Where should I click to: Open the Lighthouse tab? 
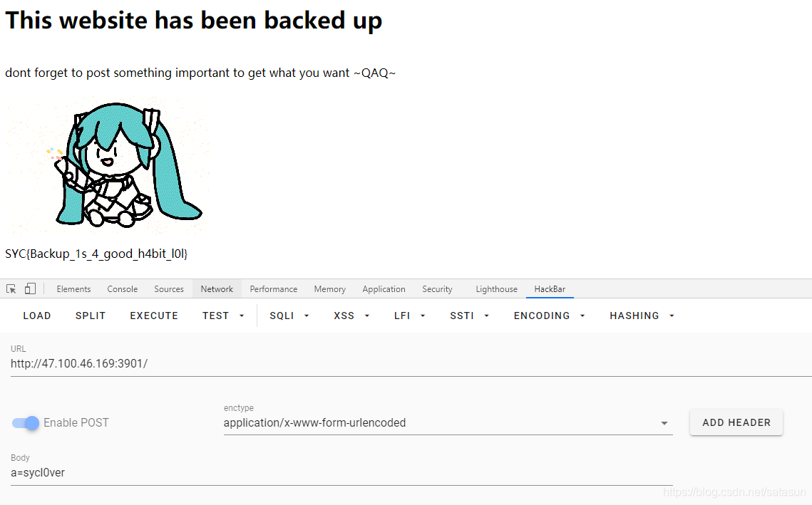click(x=496, y=289)
